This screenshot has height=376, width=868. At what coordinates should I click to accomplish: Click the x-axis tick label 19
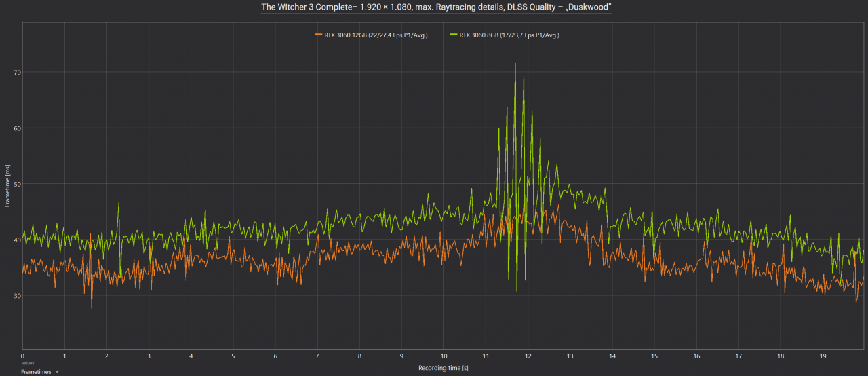click(x=823, y=356)
